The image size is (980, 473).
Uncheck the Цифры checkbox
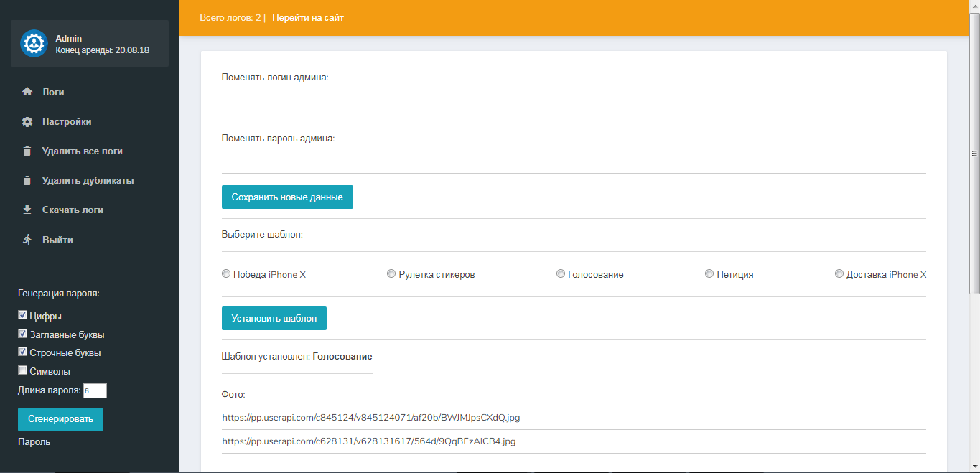23,315
